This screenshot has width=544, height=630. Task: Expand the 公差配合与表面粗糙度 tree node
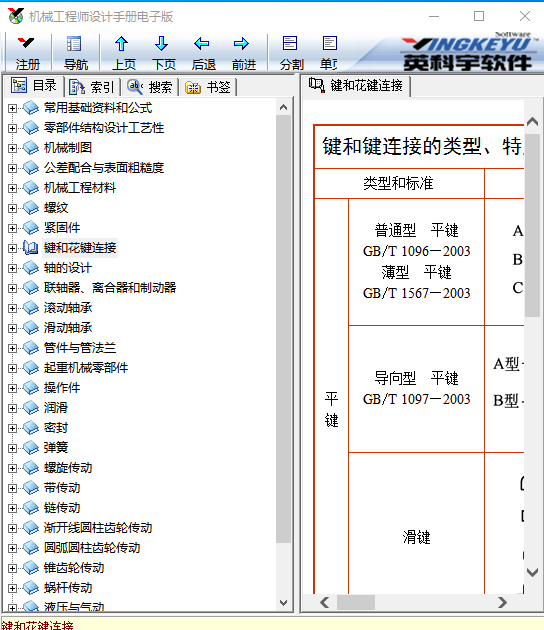click(12, 168)
